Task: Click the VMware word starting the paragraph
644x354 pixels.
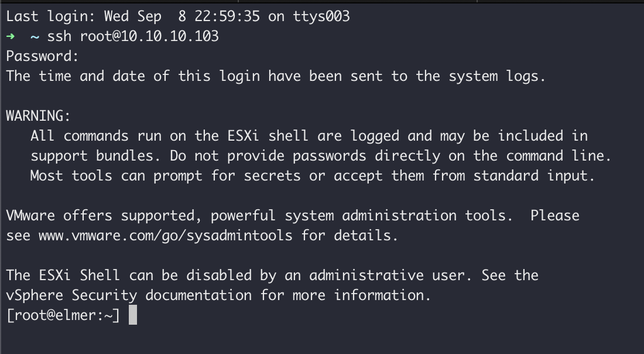Action: coord(30,216)
